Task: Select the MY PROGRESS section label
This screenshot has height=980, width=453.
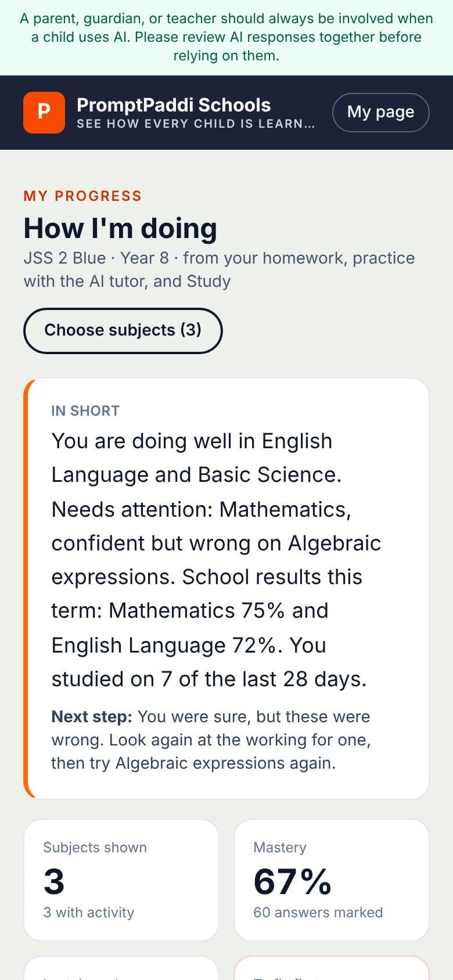Action: point(82,196)
